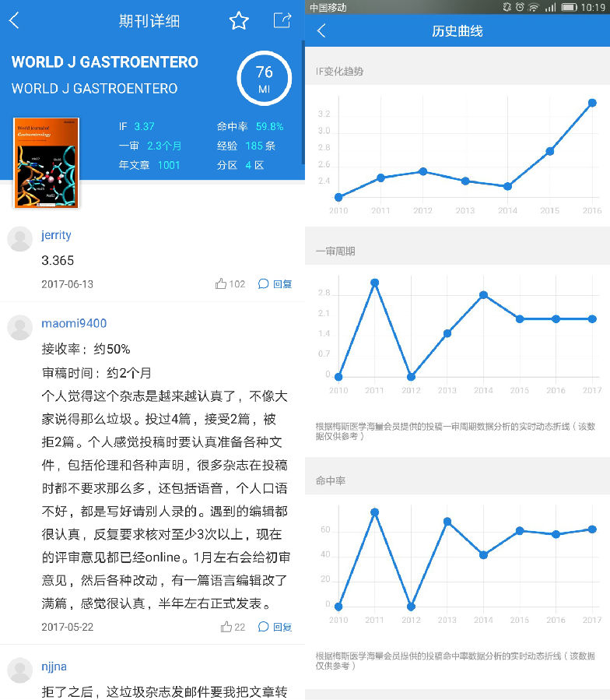Tap the battery icon in status bar
The height and width of the screenshot is (700, 610).
[x=569, y=7]
